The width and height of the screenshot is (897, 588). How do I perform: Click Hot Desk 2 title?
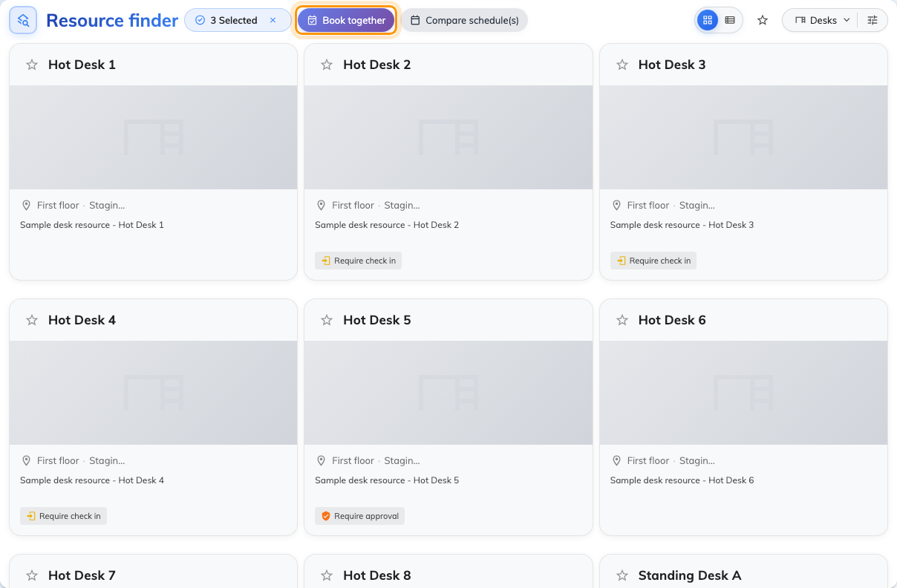376,65
